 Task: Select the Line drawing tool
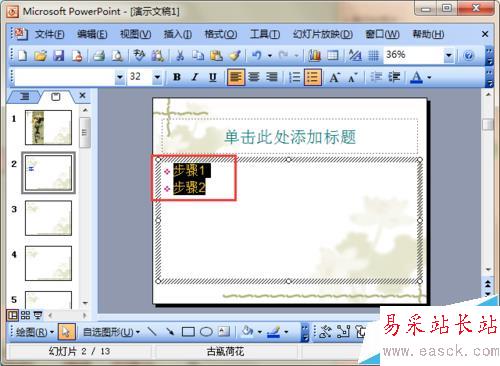(x=152, y=332)
